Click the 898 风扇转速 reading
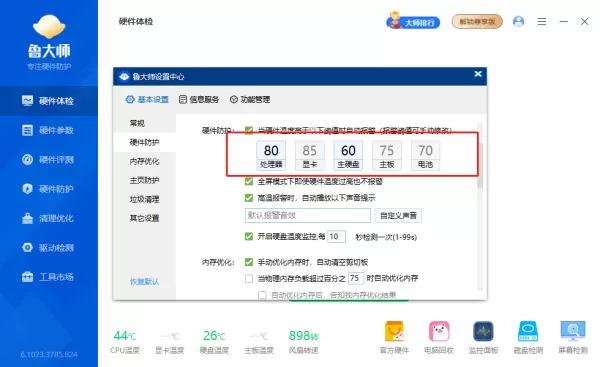This screenshot has height=367, width=600. pos(303,342)
